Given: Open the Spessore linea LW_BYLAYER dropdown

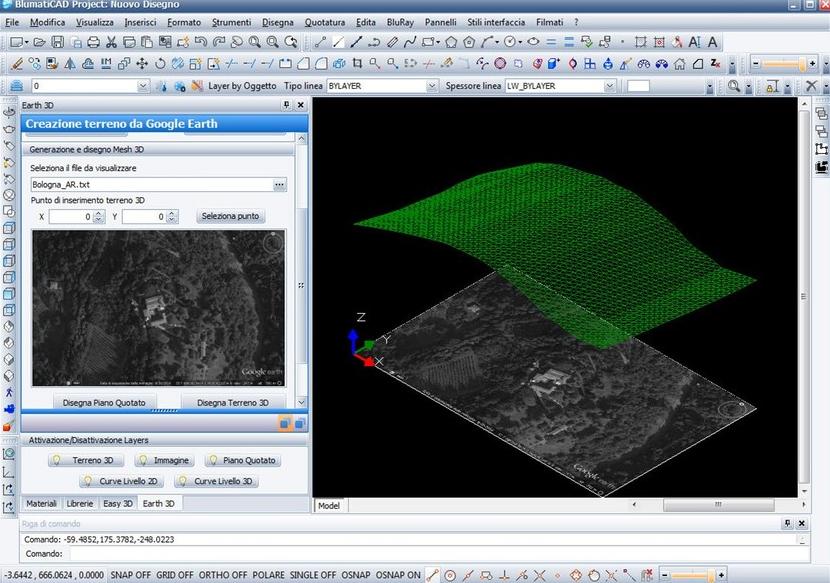Looking at the screenshot, I should 608,86.
